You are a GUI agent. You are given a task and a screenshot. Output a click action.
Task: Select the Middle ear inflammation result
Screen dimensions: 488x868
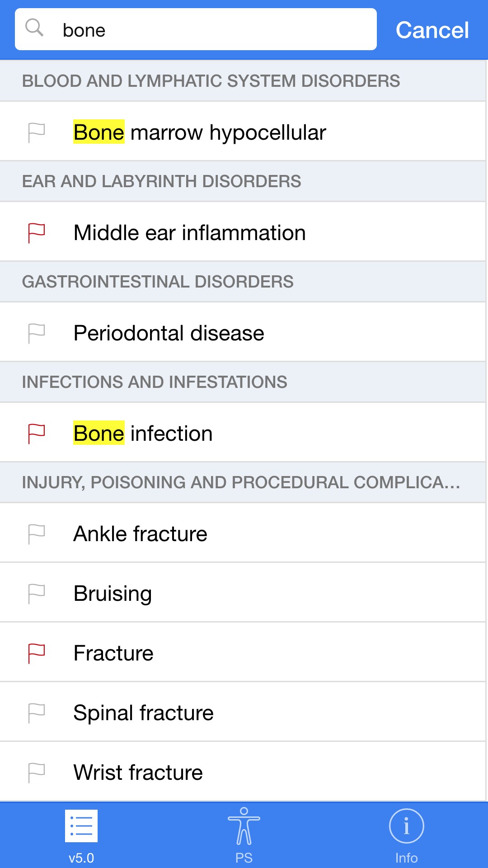point(190,233)
